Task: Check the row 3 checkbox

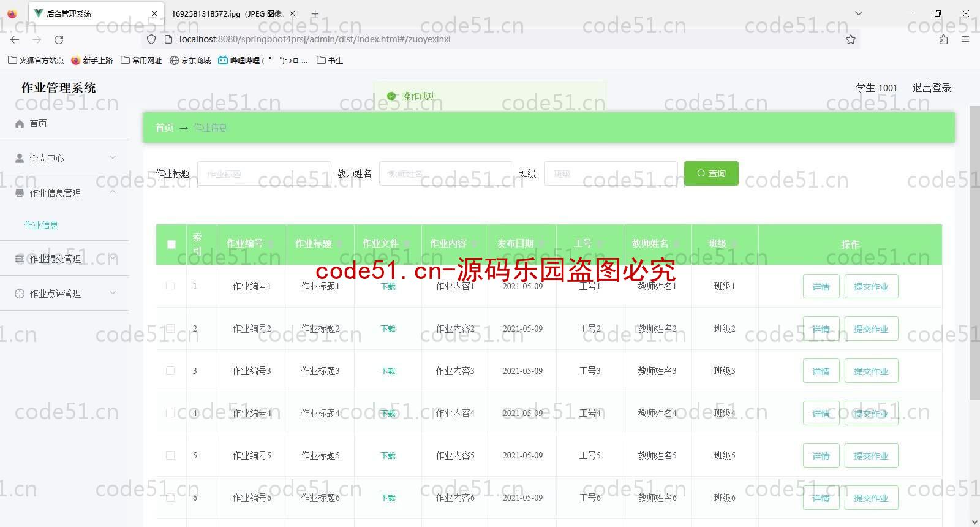Action: pyautogui.click(x=170, y=371)
